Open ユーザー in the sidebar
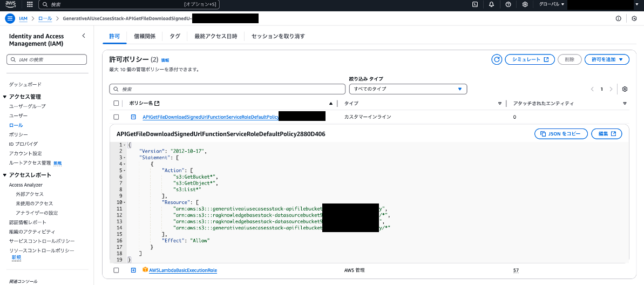Viewport: 644px width, 285px height. (x=18, y=116)
